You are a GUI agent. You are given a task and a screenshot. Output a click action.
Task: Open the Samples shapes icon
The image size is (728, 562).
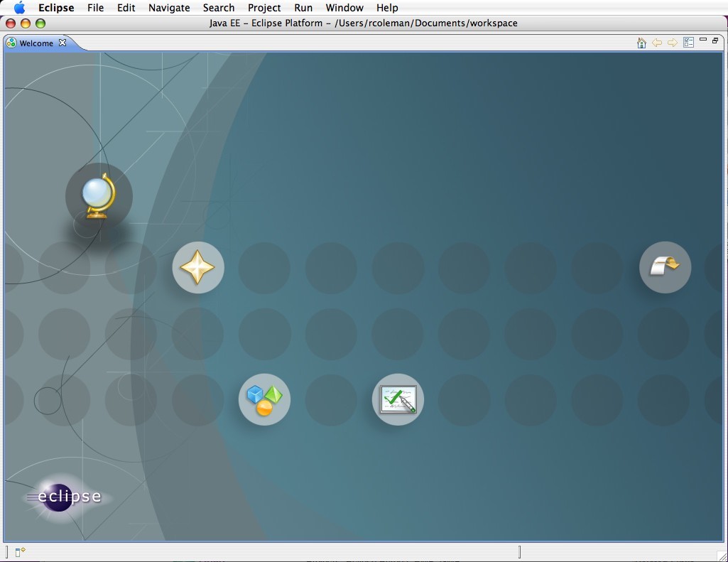(264, 399)
